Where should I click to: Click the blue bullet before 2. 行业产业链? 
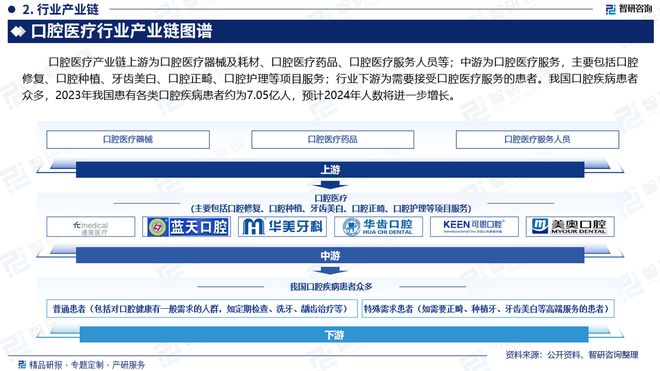click(x=11, y=9)
